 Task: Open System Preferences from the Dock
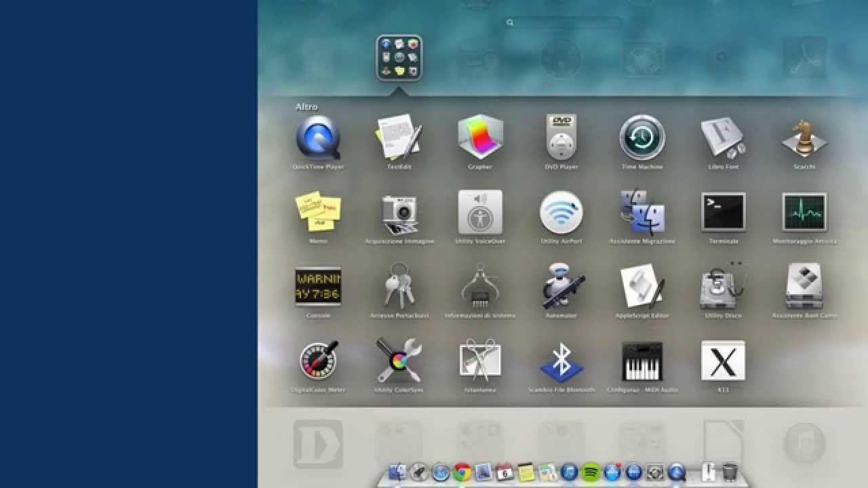pos(655,472)
